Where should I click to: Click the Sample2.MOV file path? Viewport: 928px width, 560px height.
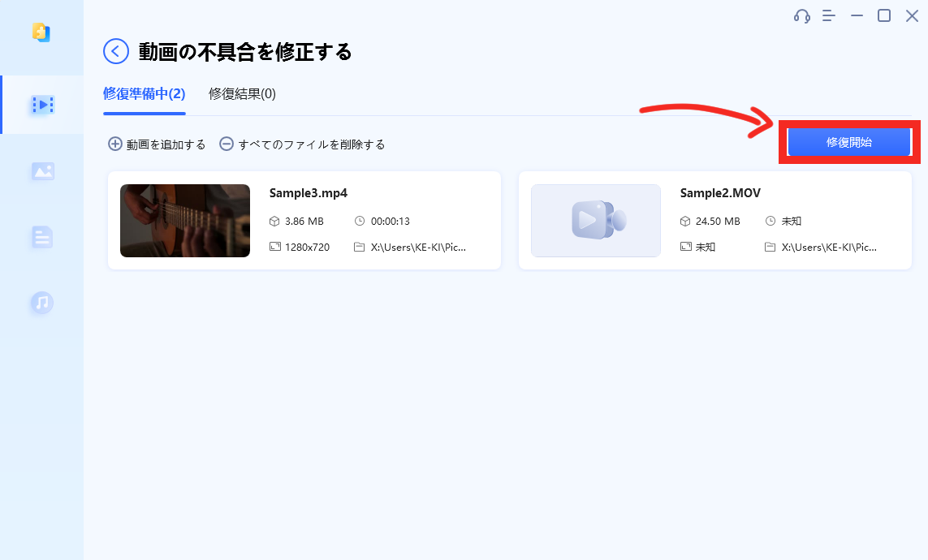click(828, 247)
